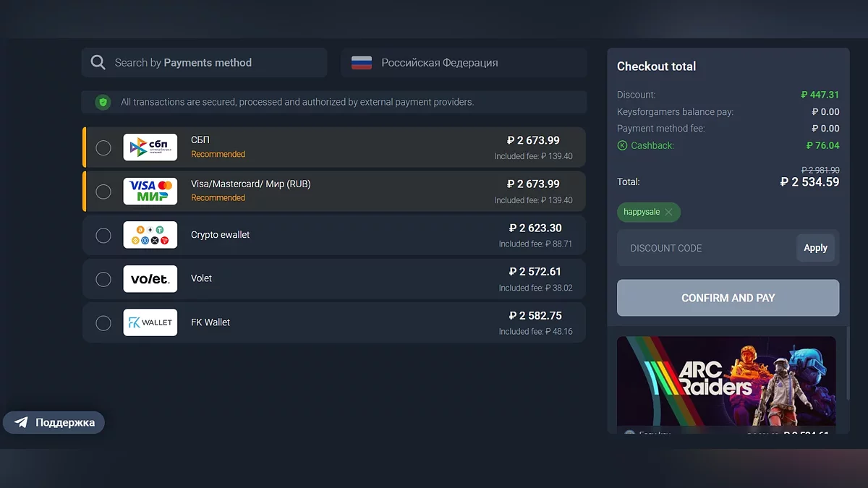The height and width of the screenshot is (488, 868).
Task: Click the Russian flag icon
Action: point(362,63)
